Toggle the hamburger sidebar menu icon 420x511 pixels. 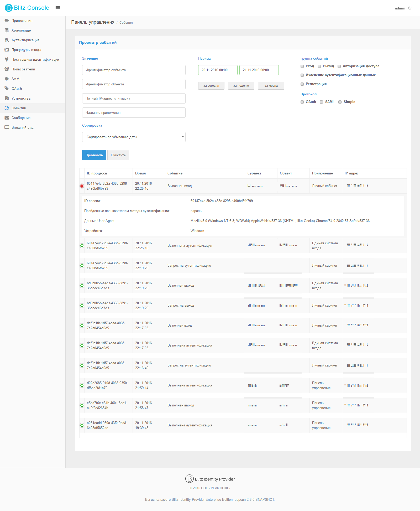(x=58, y=8)
